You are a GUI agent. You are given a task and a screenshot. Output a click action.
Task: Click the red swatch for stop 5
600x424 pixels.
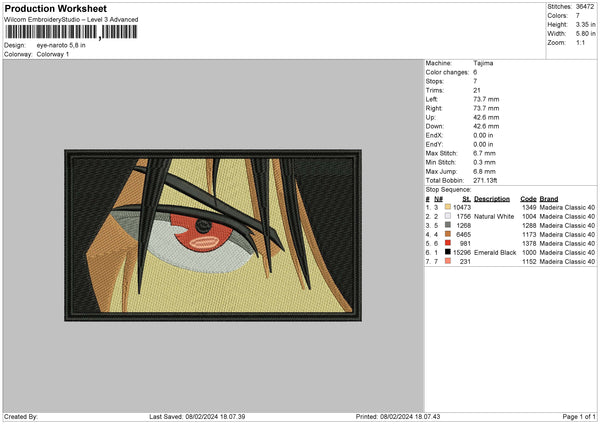pyautogui.click(x=448, y=243)
